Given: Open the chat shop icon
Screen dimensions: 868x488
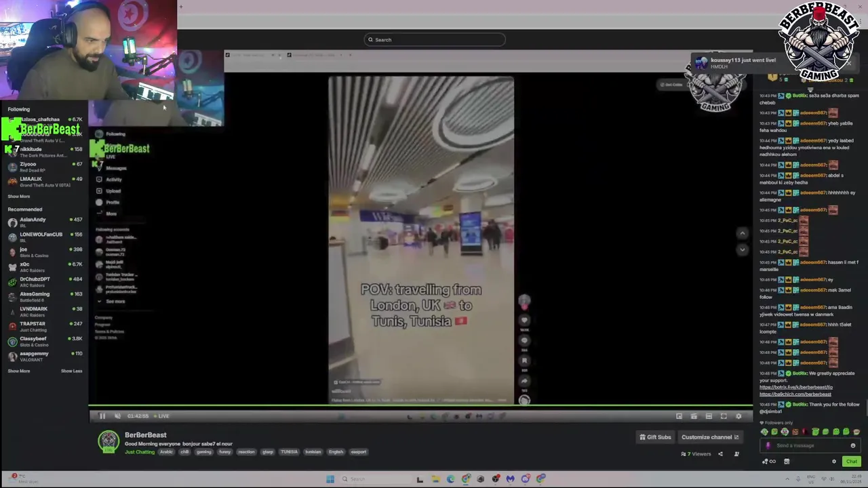Looking at the screenshot, I should click(787, 462).
